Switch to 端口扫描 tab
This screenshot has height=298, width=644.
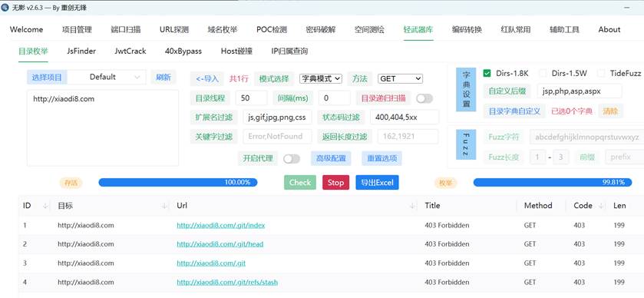click(x=126, y=30)
